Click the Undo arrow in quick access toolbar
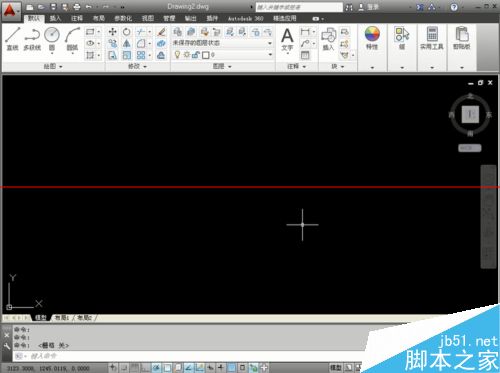 pyautogui.click(x=89, y=7)
